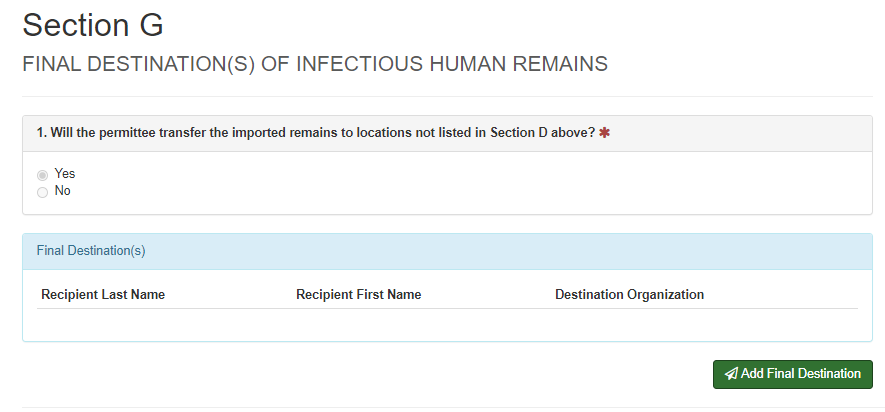This screenshot has height=412, width=885.
Task: Sort by Destination Organization column
Action: point(629,295)
